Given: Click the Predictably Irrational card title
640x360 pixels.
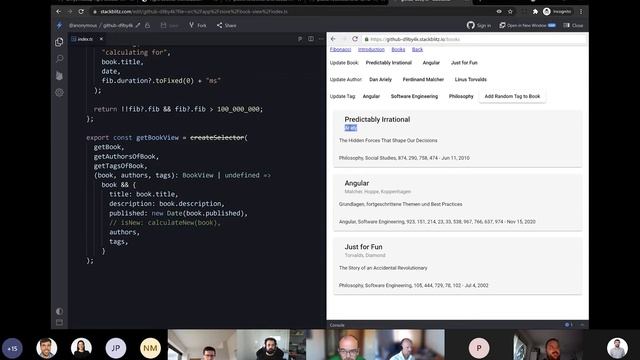Looking at the screenshot, I should tap(377, 120).
